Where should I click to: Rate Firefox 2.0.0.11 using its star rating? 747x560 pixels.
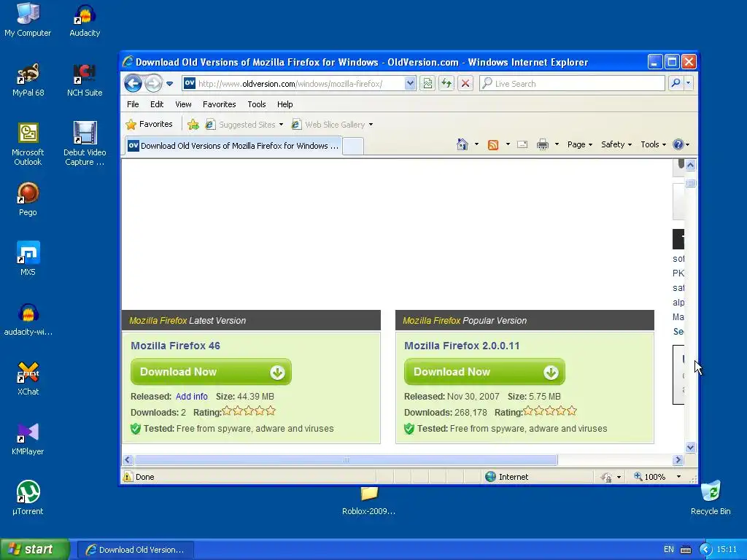click(550, 411)
